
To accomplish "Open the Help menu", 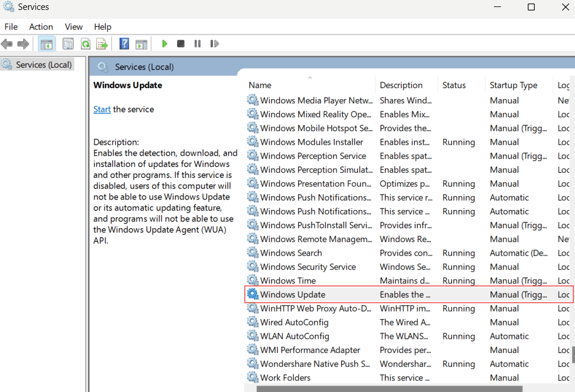I will [x=103, y=27].
